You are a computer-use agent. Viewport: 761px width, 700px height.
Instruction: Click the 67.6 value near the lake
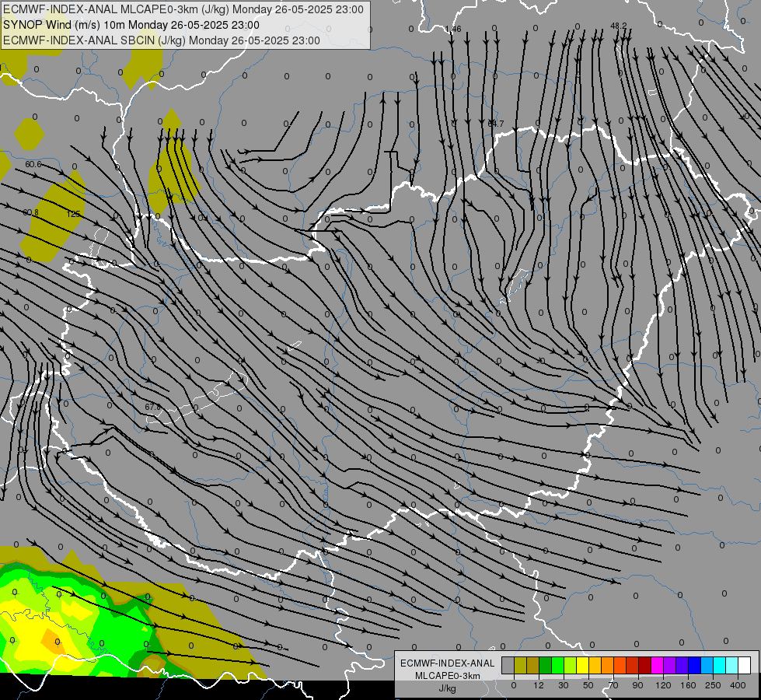coord(153,407)
